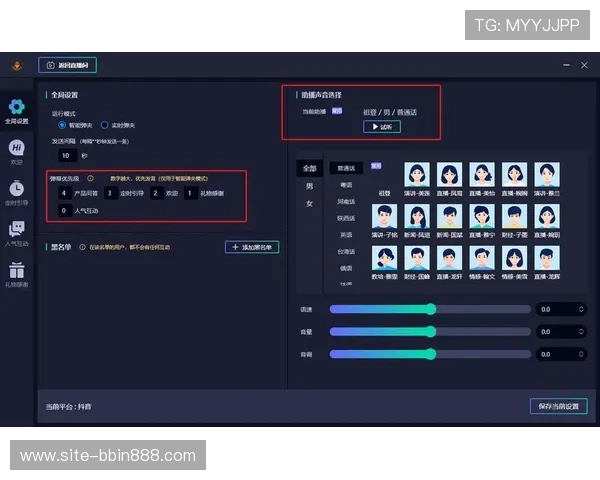
Task: Click the info icon beside 弹幕优先级
Action: [x=90, y=178]
